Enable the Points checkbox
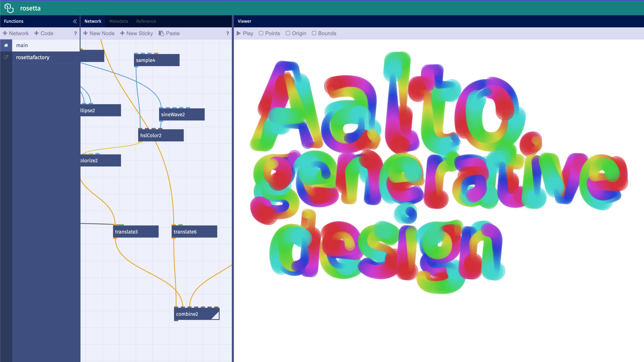644x362 pixels. point(261,33)
